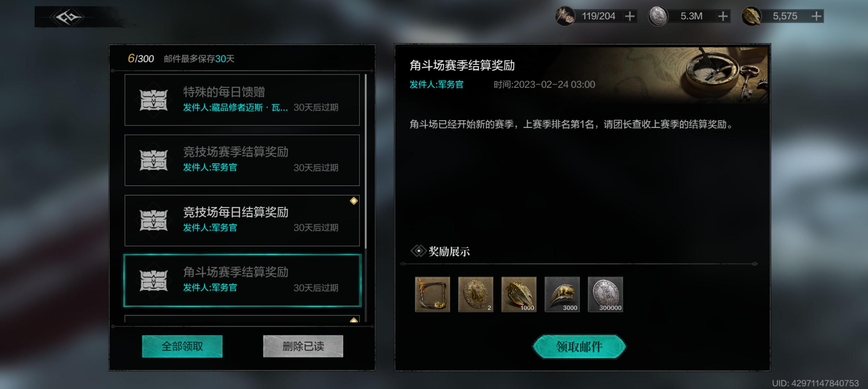Click the back arrow icon at top left
The image size is (868, 389).
tap(68, 17)
